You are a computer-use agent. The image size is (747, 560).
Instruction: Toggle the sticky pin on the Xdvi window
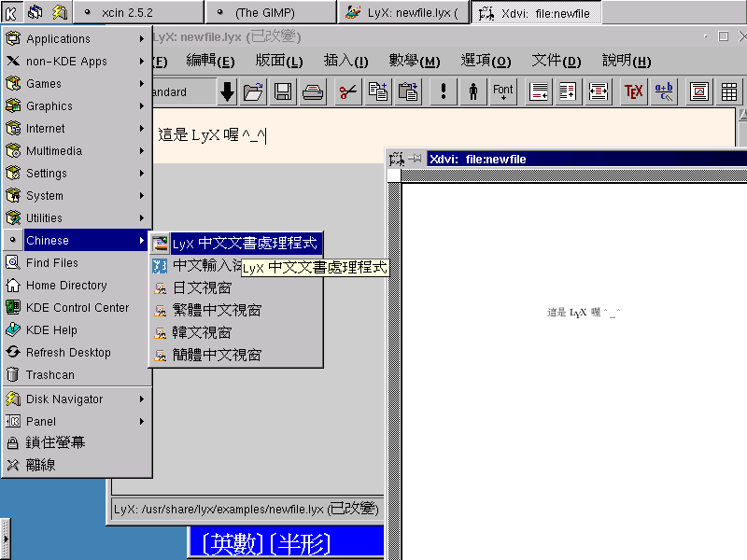tap(415, 159)
